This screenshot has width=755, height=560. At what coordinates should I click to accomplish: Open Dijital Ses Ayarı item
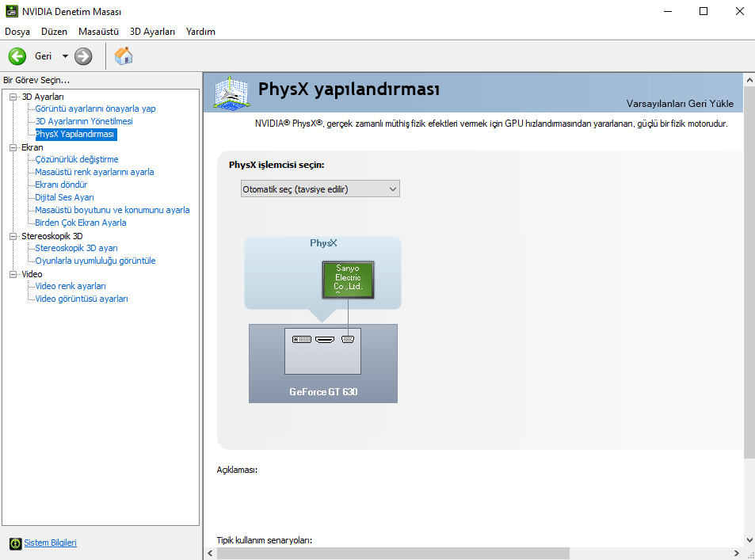click(64, 197)
